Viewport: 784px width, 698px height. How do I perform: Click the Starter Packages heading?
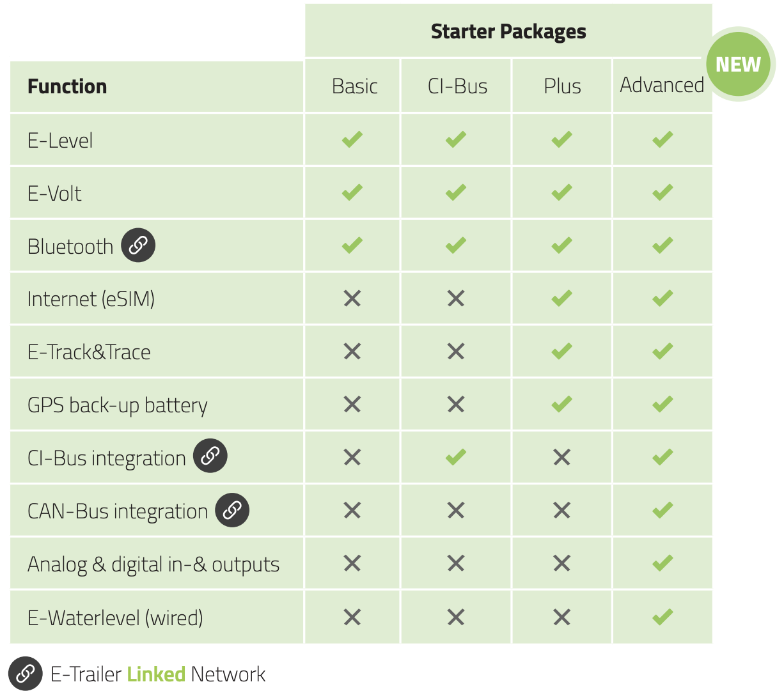click(x=508, y=31)
